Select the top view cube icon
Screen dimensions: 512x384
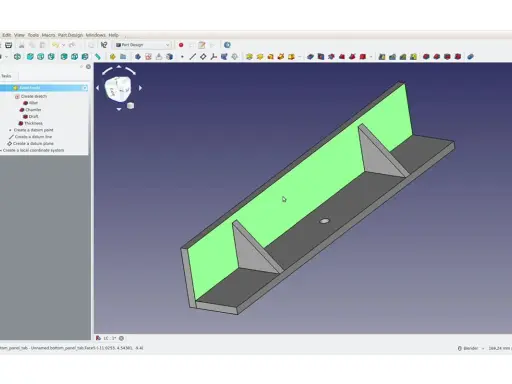point(41,57)
